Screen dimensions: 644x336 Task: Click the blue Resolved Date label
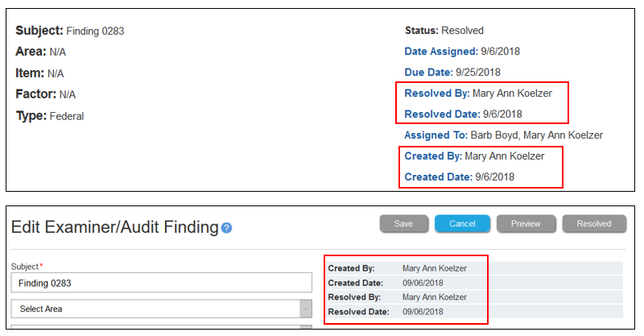click(442, 114)
